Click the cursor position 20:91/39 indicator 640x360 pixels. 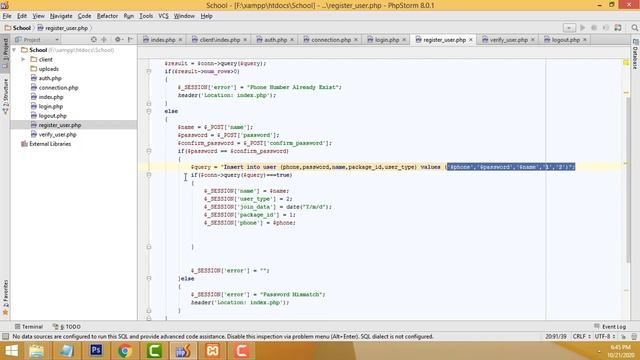[556, 336]
